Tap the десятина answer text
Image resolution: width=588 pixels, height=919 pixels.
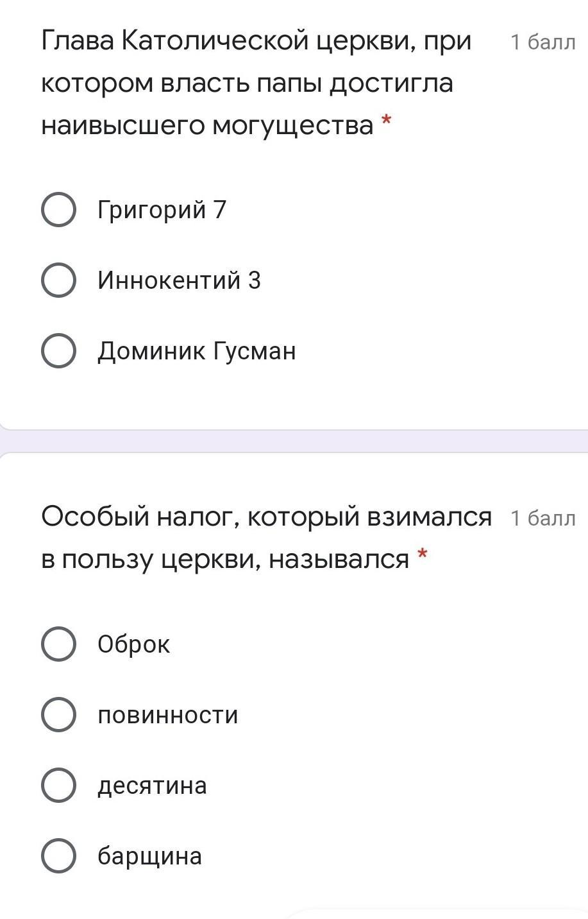pyautogui.click(x=152, y=786)
